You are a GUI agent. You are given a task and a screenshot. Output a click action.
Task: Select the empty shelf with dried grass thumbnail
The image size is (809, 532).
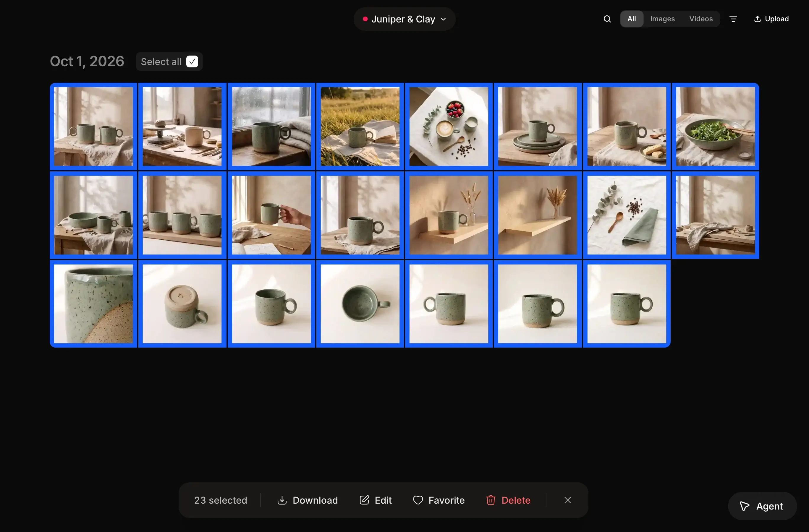click(537, 215)
